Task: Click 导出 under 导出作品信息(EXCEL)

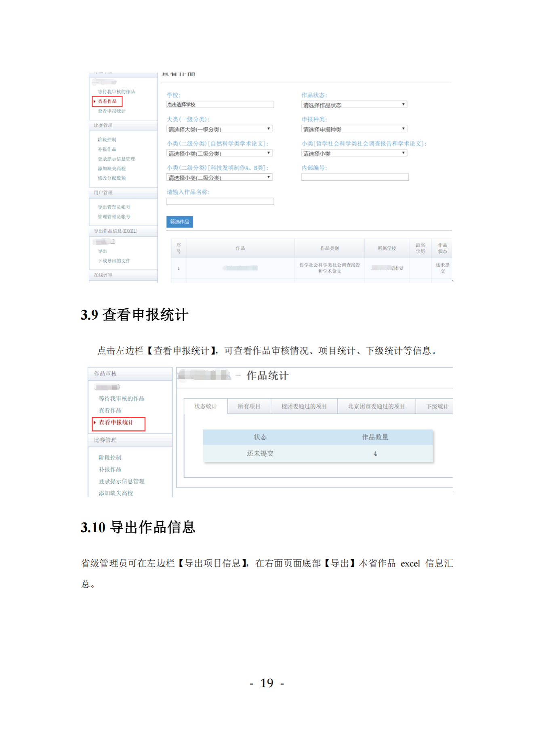Action: (x=103, y=251)
